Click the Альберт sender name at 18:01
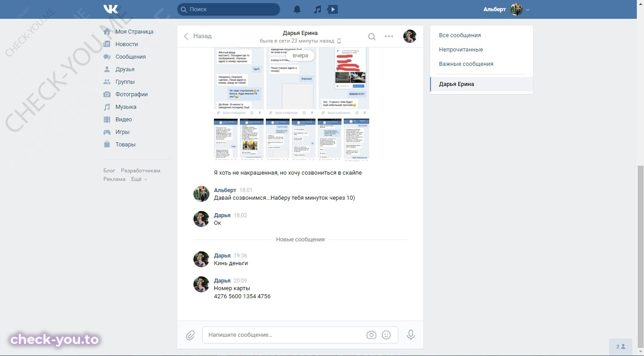The height and width of the screenshot is (356, 644). (x=225, y=190)
